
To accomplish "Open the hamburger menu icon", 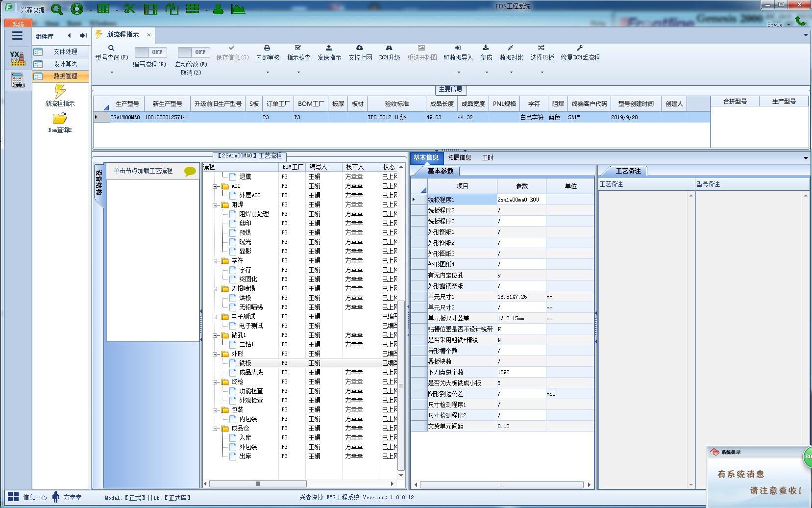I will 17,35.
